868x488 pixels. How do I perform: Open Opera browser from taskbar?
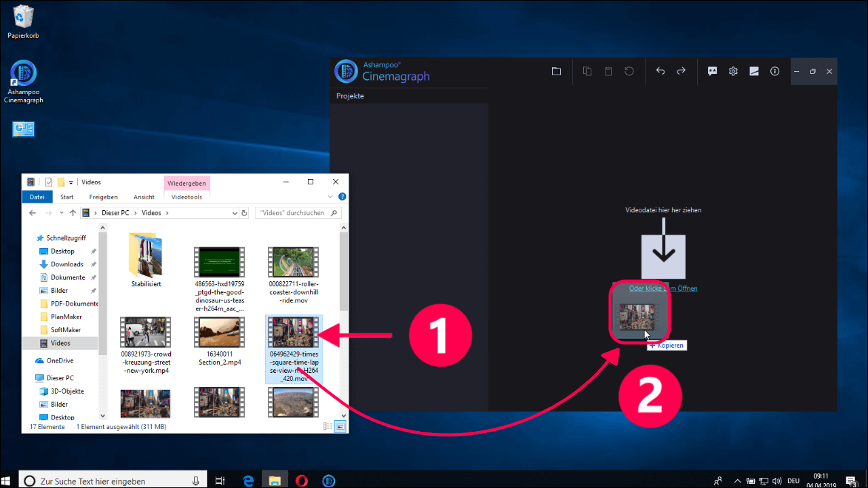[302, 481]
